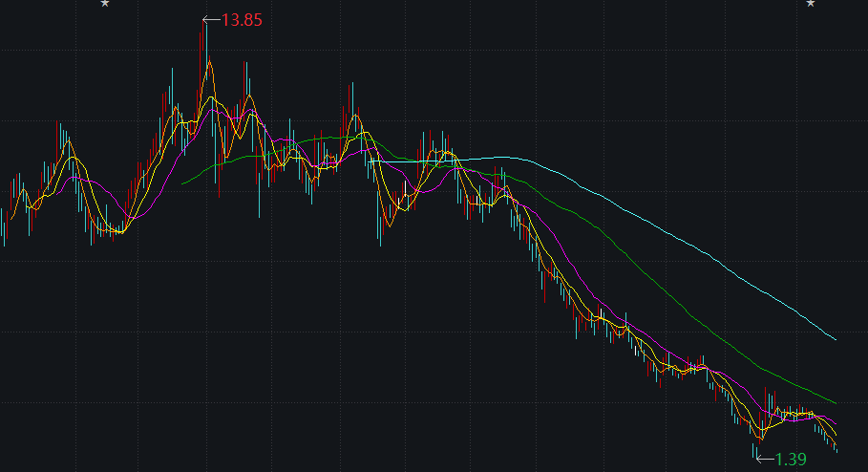Click the right end of the cyan average line
868x472 pixels.
coord(836,339)
